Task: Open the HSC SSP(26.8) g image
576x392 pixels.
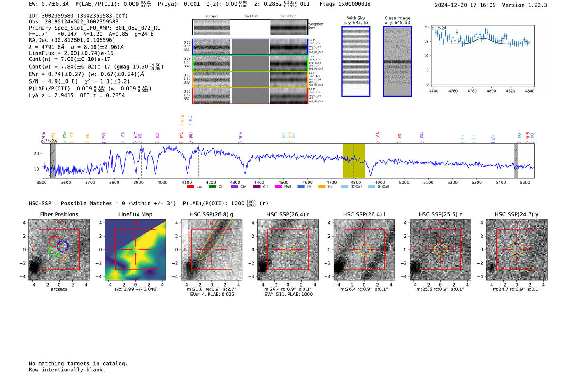Action: point(211,249)
